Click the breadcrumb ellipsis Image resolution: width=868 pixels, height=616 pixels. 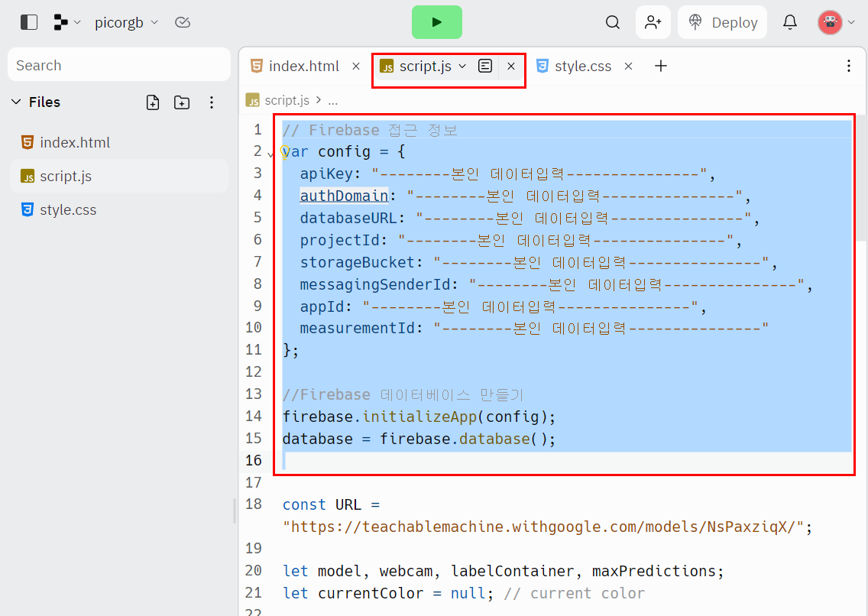(332, 102)
